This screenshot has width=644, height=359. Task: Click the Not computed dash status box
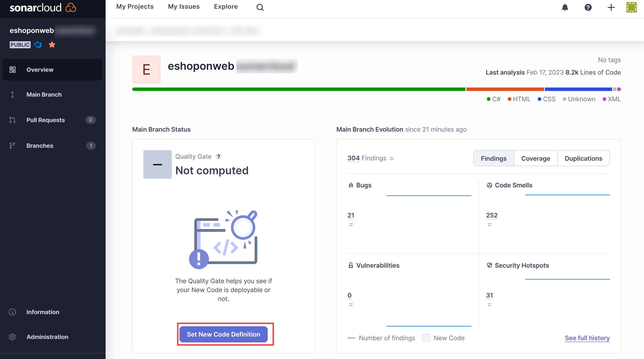pos(157,165)
